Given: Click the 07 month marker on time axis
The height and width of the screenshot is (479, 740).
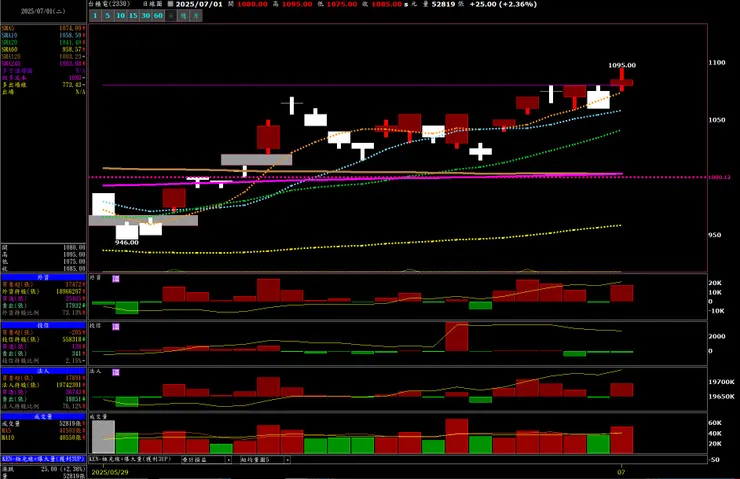Looking at the screenshot, I should click(621, 472).
